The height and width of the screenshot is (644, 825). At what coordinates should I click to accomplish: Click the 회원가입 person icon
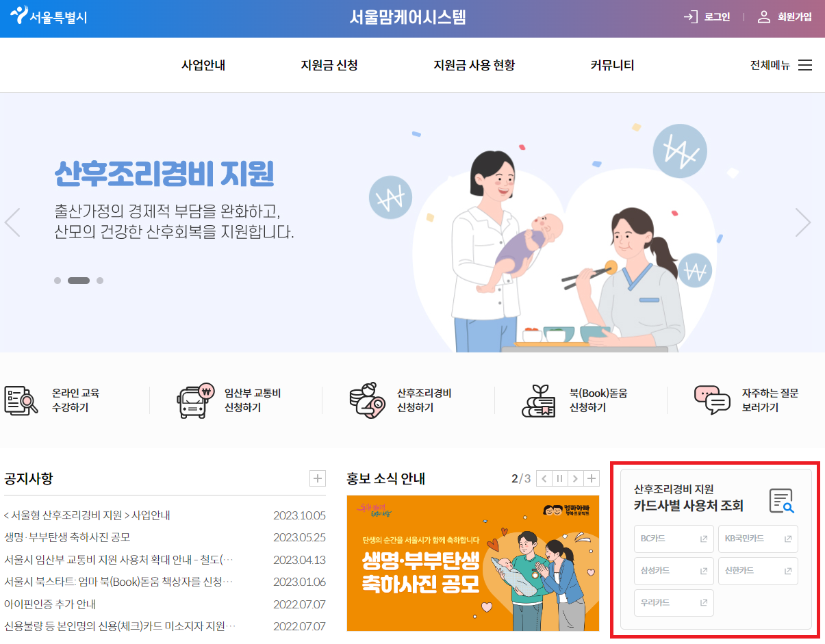click(x=763, y=17)
